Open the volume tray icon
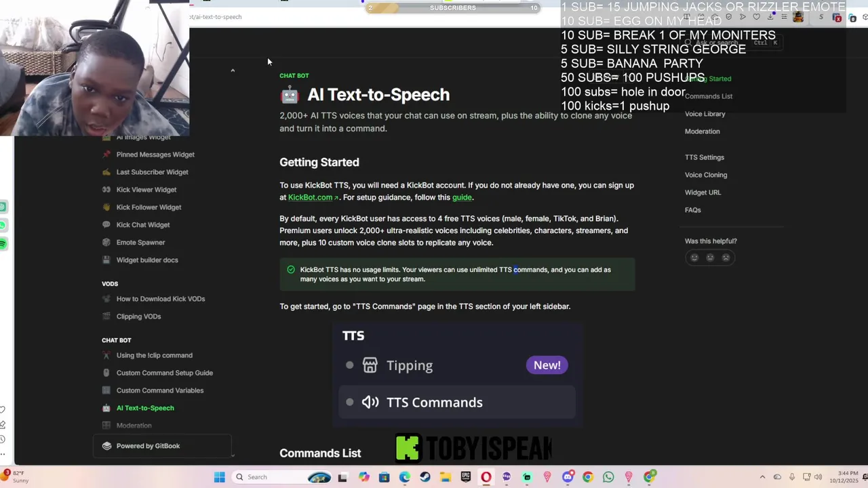 pos(818,477)
